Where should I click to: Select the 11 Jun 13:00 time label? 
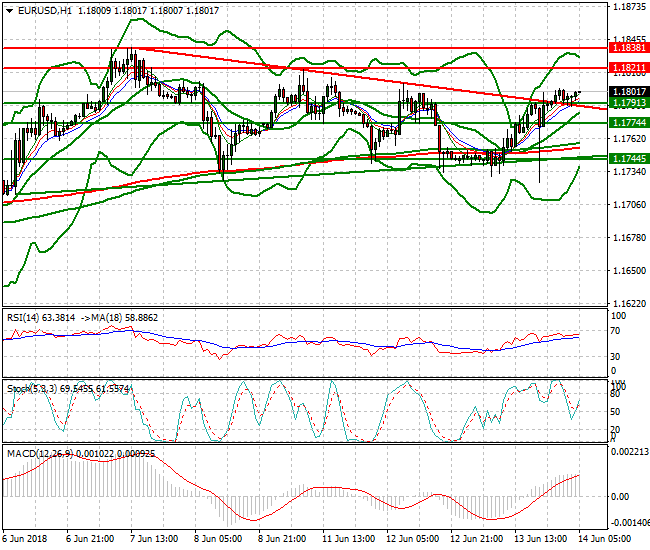348,539
